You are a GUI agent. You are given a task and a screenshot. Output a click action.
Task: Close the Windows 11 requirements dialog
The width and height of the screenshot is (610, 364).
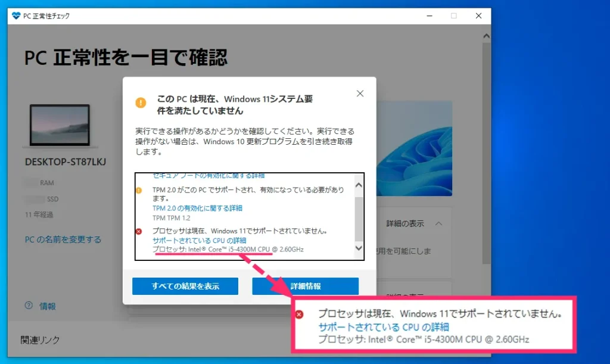point(360,94)
